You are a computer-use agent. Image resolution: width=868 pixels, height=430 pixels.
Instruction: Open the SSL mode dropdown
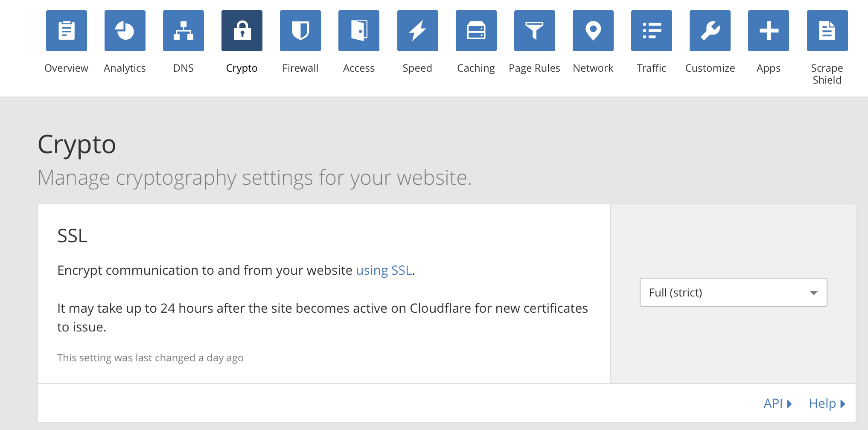click(733, 292)
